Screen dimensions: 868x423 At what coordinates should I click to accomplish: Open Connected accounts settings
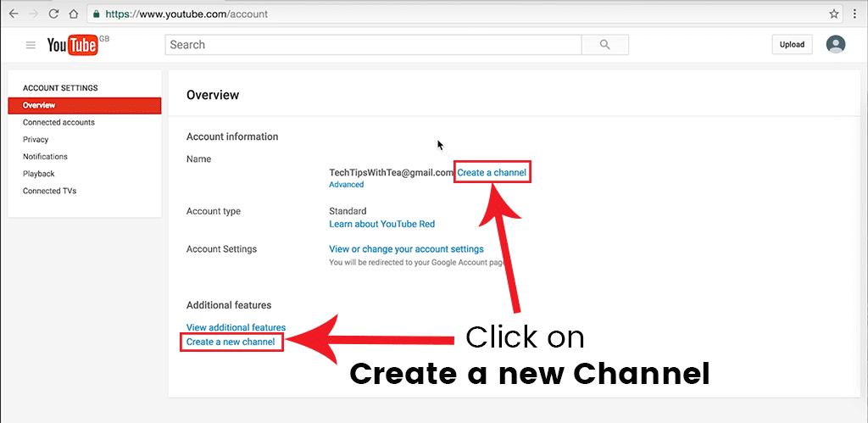tap(58, 122)
